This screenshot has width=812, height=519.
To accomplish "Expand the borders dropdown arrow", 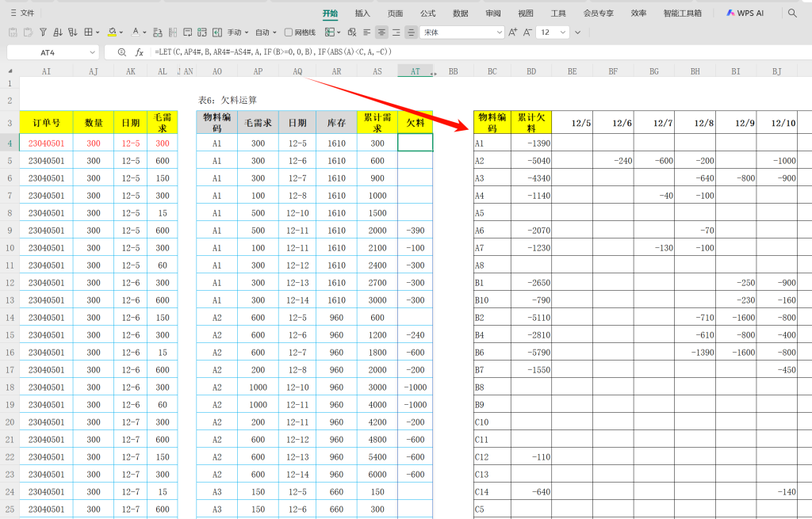I will click(98, 32).
